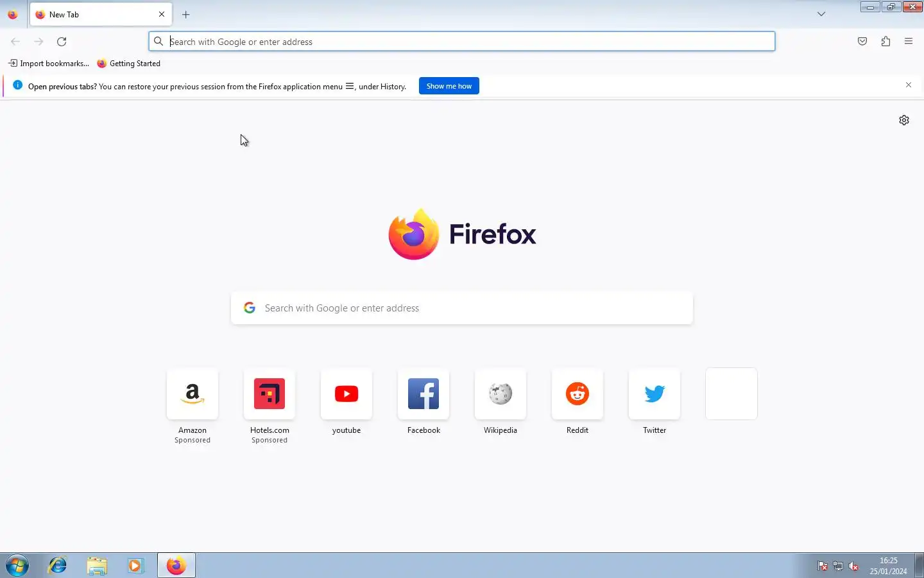Viewport: 924px width, 578px height.
Task: Open the Save to Pocket icon
Action: click(x=862, y=42)
